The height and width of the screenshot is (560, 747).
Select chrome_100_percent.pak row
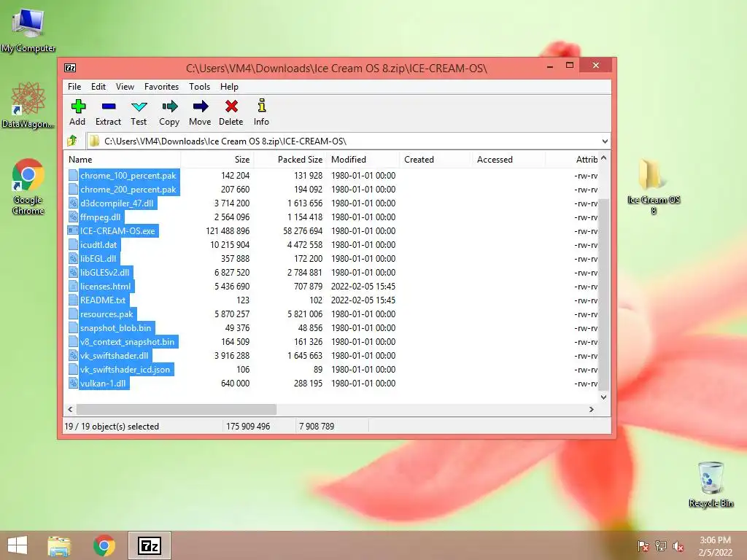(x=330, y=176)
